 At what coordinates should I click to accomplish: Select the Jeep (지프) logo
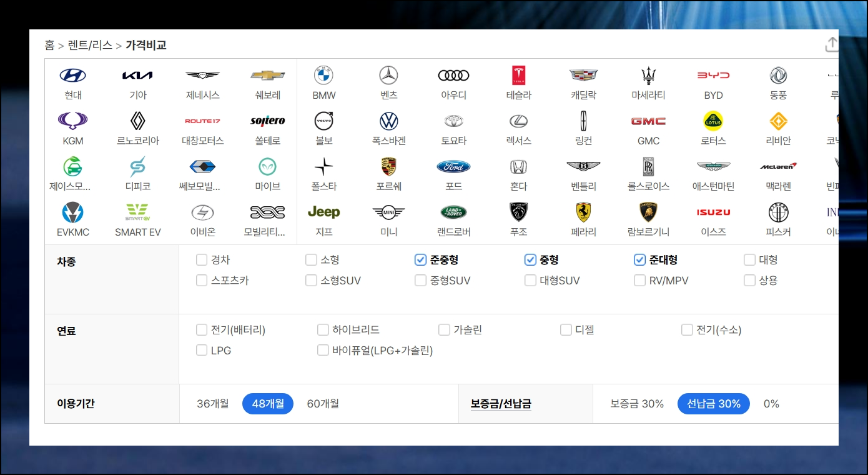[x=323, y=212]
